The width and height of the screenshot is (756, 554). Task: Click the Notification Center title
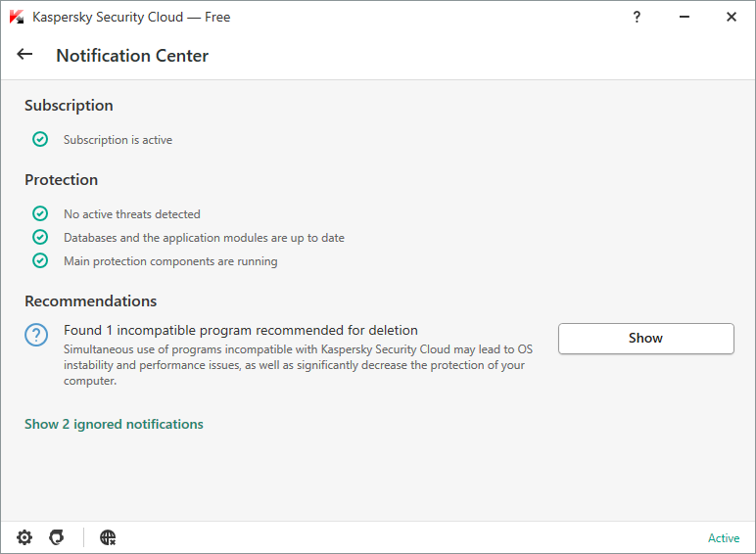tap(132, 56)
